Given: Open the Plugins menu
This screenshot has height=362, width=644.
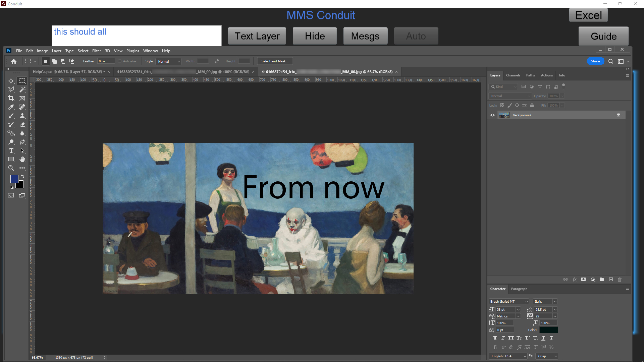Looking at the screenshot, I should coord(133,51).
